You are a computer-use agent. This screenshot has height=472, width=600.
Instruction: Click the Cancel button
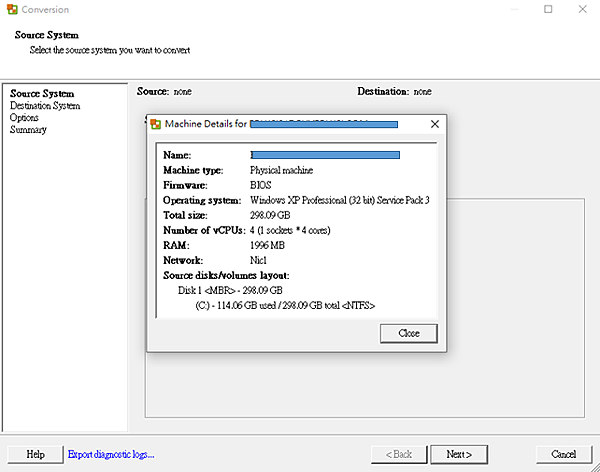563,454
